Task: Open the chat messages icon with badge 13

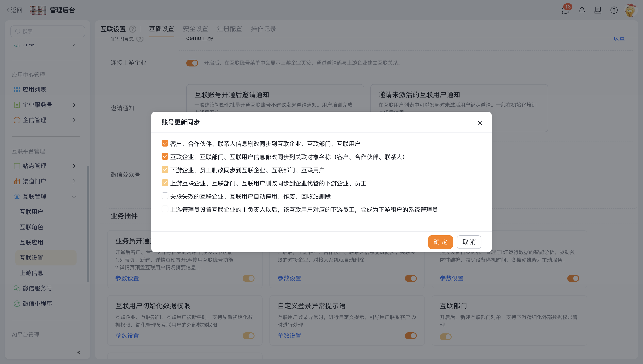Action: pos(565,10)
